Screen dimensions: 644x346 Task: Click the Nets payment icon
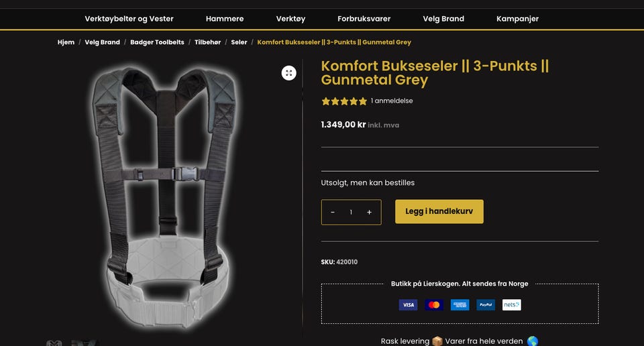tap(511, 305)
